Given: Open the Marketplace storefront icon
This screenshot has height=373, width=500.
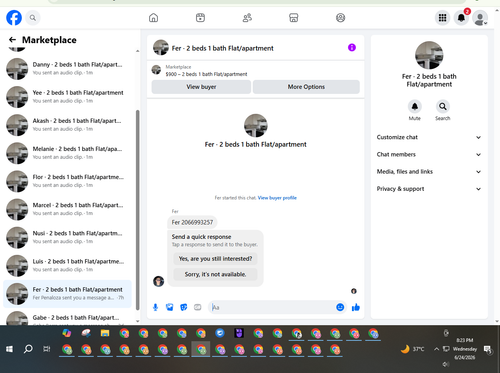Looking at the screenshot, I should coord(294,18).
